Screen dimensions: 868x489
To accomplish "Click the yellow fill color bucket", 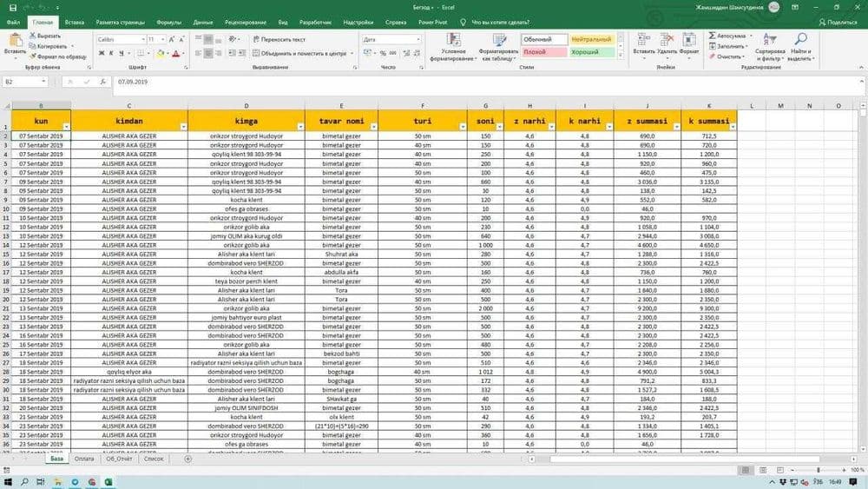I will (160, 53).
